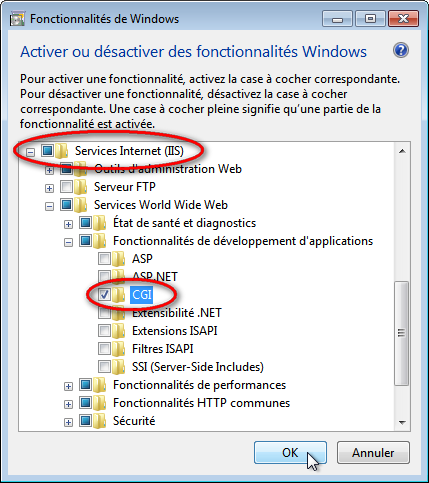
Task: Check the Serveur FTP checkbox
Action: click(66, 186)
